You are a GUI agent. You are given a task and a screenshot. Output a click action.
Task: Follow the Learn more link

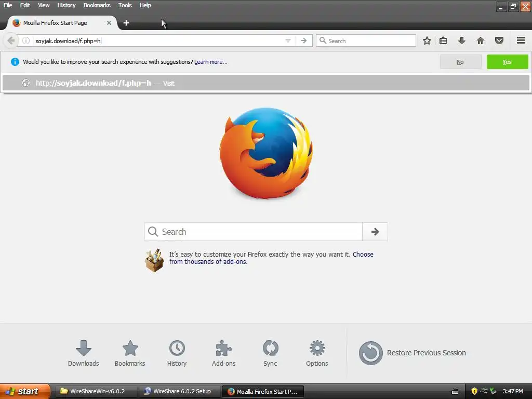coord(210,62)
